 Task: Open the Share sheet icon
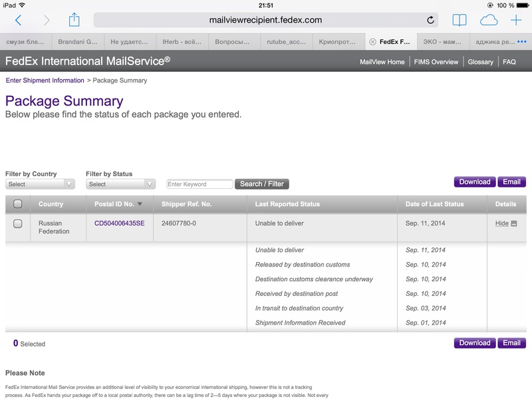click(x=74, y=20)
